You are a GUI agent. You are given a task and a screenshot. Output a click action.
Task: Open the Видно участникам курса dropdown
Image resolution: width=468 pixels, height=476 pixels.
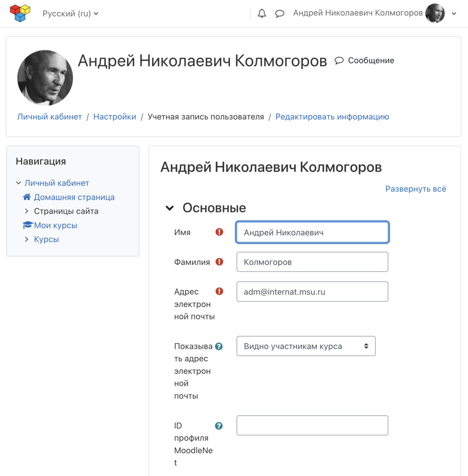click(306, 346)
